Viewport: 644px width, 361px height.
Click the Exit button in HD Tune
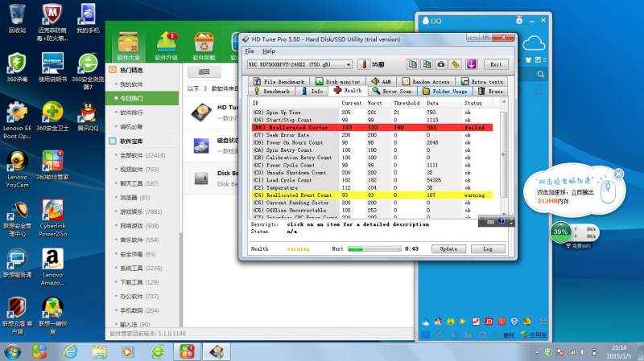click(496, 64)
